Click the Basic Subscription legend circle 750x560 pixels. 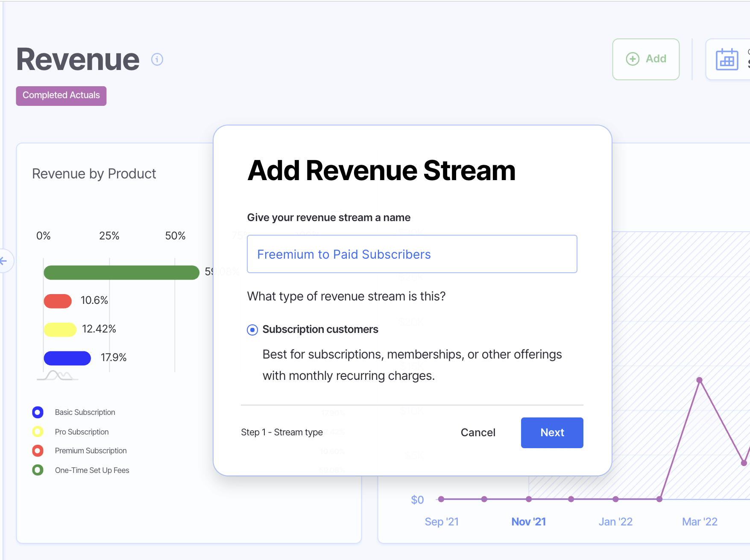(x=38, y=412)
